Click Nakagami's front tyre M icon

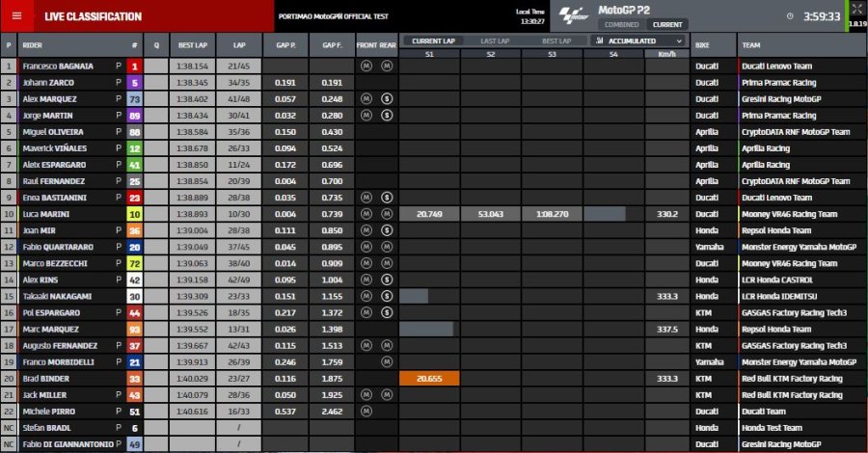coord(366,296)
